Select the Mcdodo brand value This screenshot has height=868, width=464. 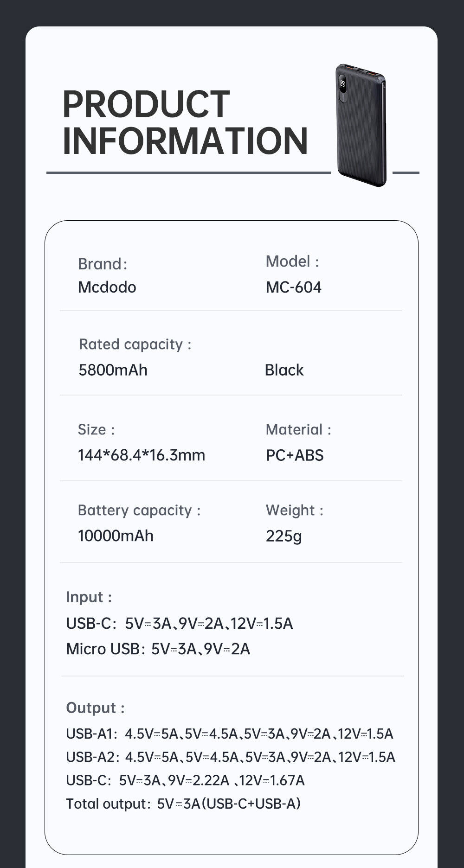click(x=107, y=287)
